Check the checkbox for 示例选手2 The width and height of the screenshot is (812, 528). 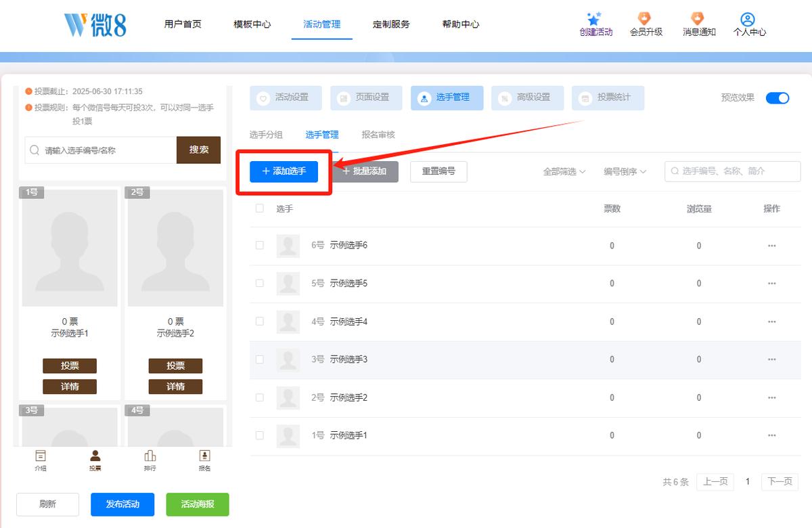[x=260, y=397]
